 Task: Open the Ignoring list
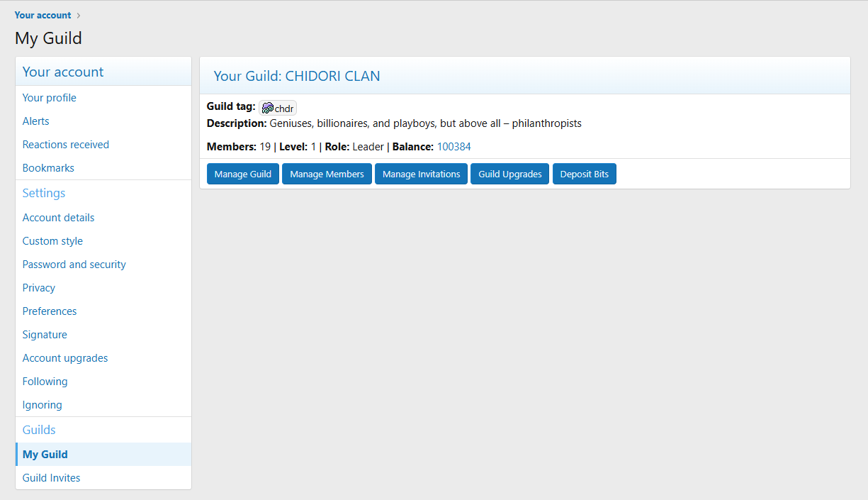103,405
